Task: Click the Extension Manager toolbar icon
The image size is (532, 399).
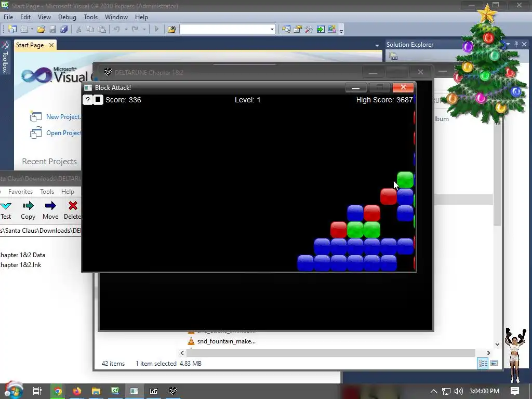Action: 332,30
